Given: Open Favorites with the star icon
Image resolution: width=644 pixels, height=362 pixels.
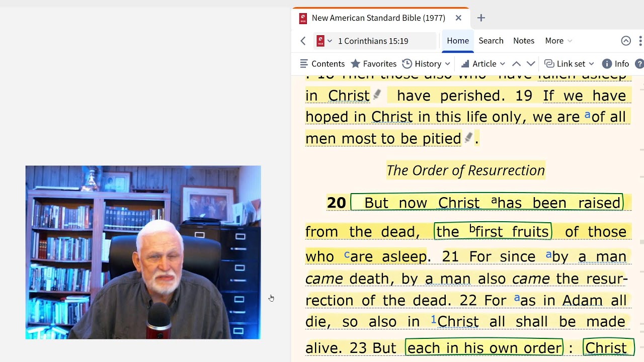Looking at the screenshot, I should point(374,64).
